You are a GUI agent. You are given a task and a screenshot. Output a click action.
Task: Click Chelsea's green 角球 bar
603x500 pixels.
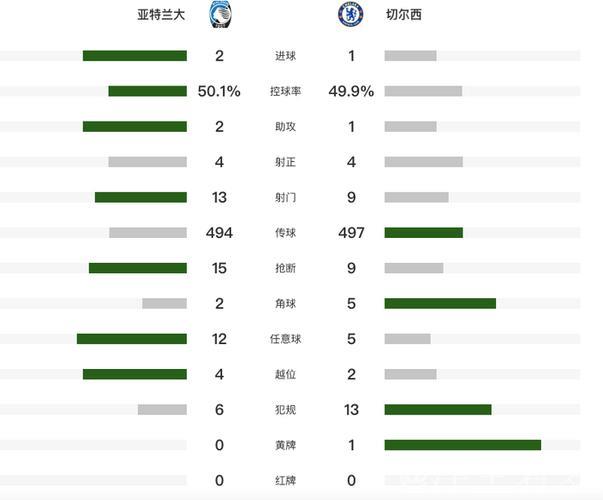(x=440, y=303)
